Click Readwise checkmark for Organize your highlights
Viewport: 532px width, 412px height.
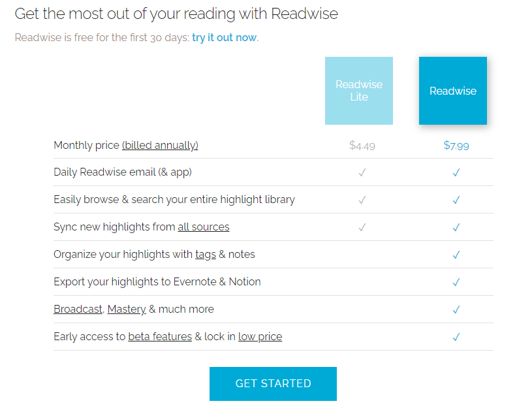(x=456, y=255)
